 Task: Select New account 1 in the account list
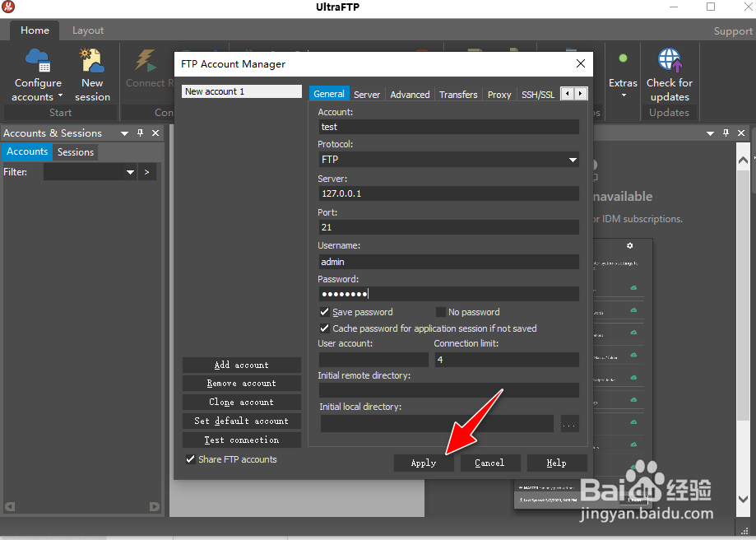tap(242, 91)
